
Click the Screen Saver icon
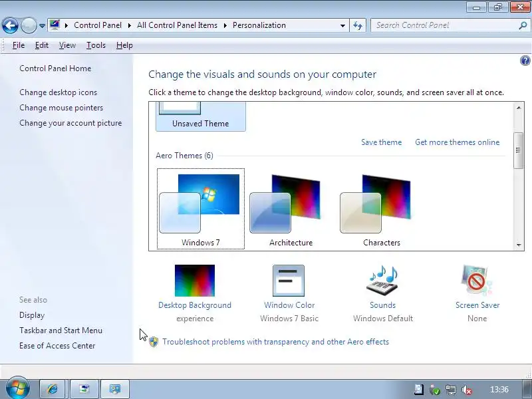[477, 281]
